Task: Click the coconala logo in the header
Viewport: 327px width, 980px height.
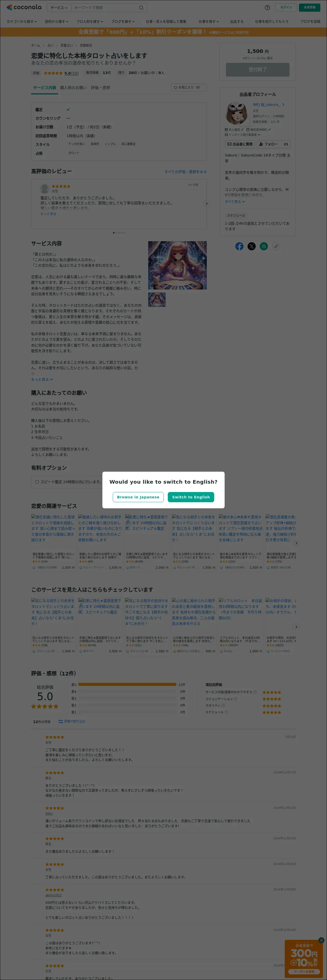Action: [x=24, y=7]
